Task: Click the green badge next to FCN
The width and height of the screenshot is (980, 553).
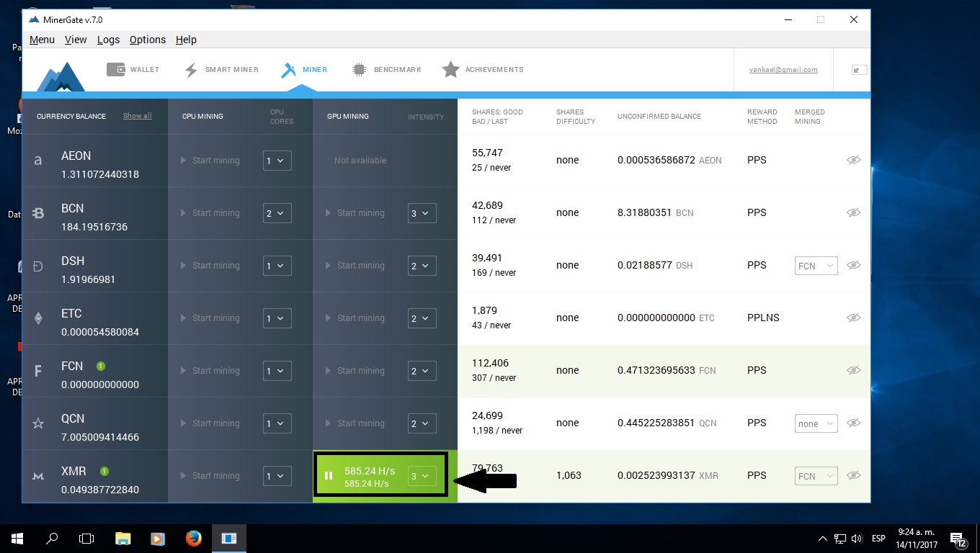Action: coord(101,366)
